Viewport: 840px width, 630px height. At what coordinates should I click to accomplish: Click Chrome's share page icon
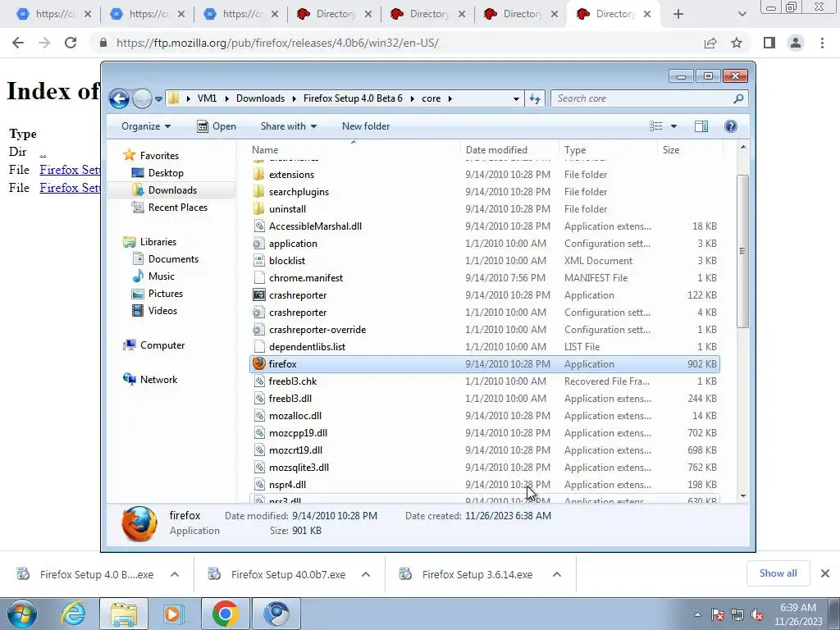(710, 43)
